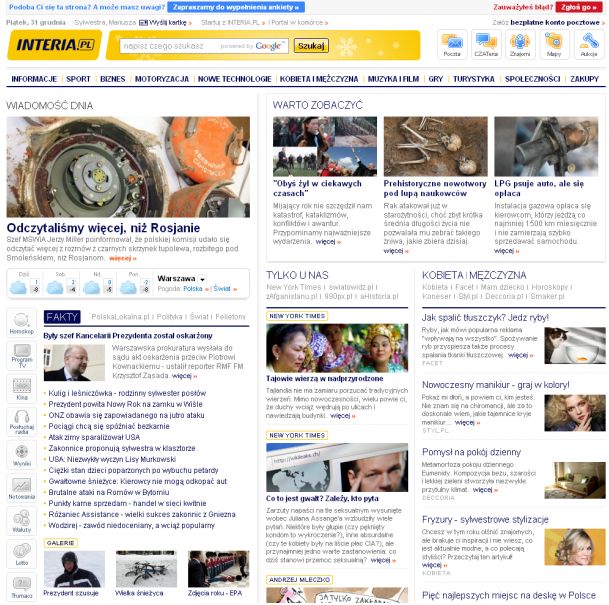The width and height of the screenshot is (609, 605).
Task: Open the MUZYKA I FILM menu
Action: 393,79
